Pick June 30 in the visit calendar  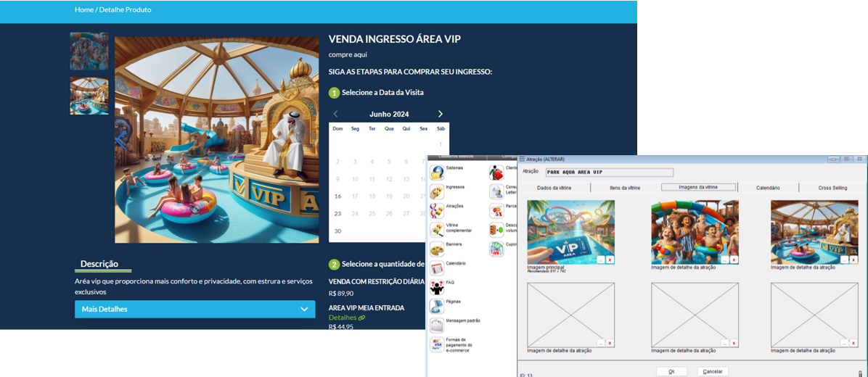point(337,231)
